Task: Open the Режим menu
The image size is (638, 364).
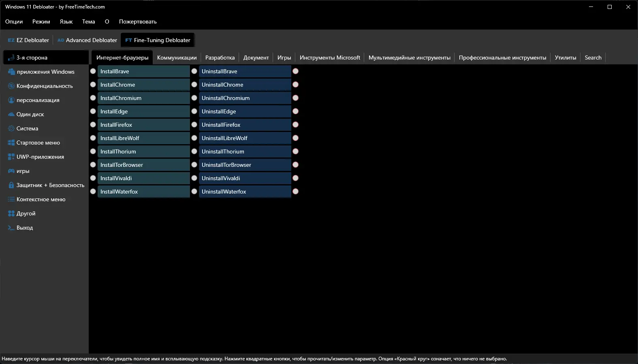Action: tap(41, 21)
